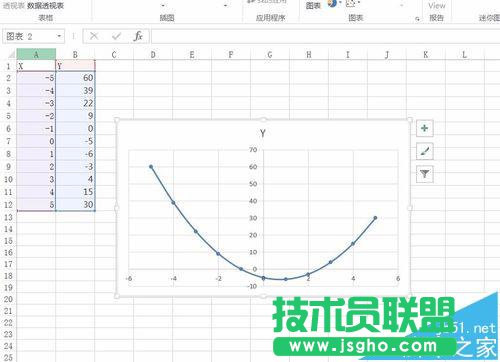Click the horizontal axis label 6

pos(398,278)
